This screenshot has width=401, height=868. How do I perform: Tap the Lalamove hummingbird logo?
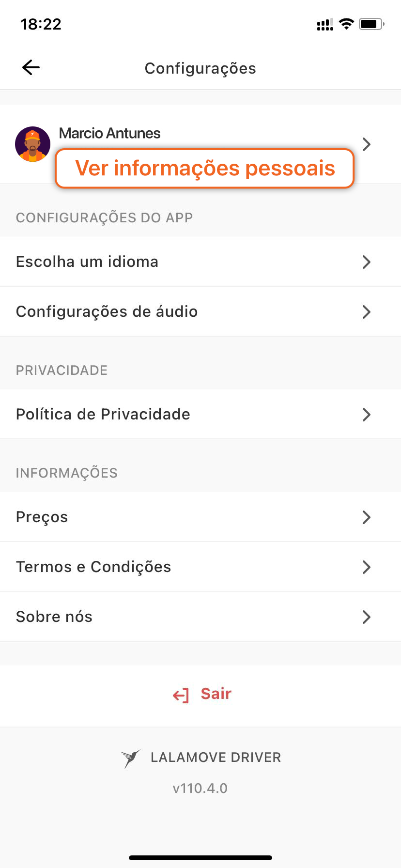point(130,758)
